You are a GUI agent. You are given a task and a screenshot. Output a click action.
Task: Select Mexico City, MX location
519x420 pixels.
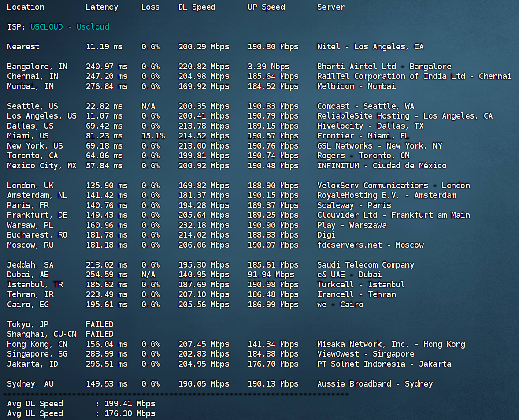(x=42, y=166)
